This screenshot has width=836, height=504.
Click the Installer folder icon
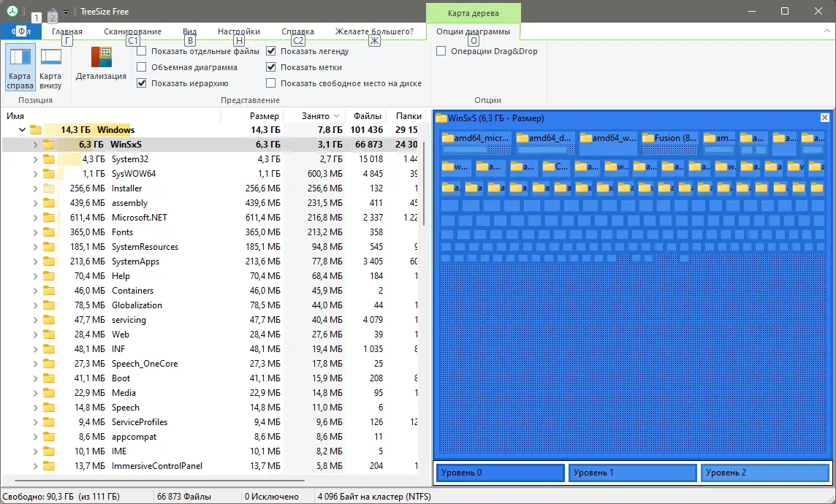click(49, 188)
